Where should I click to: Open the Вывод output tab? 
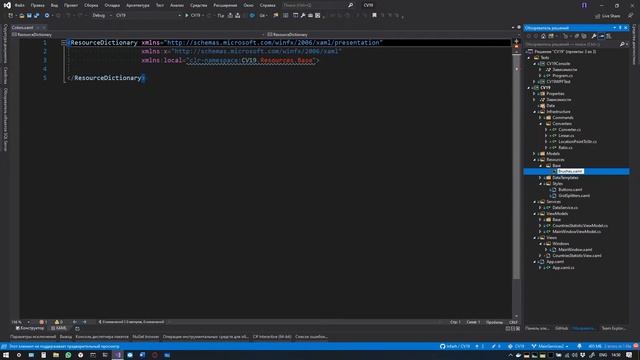tap(66, 337)
